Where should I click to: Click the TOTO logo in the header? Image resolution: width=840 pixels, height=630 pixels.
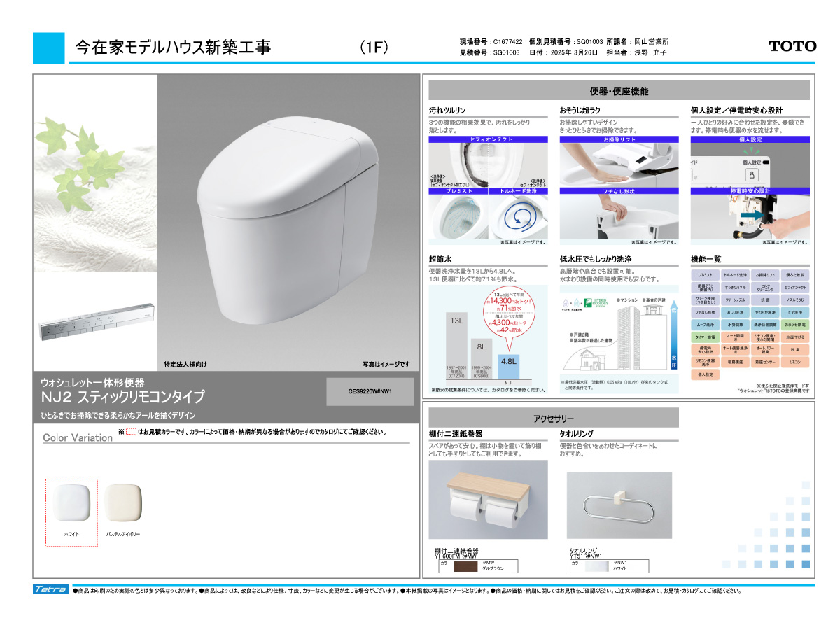click(792, 46)
